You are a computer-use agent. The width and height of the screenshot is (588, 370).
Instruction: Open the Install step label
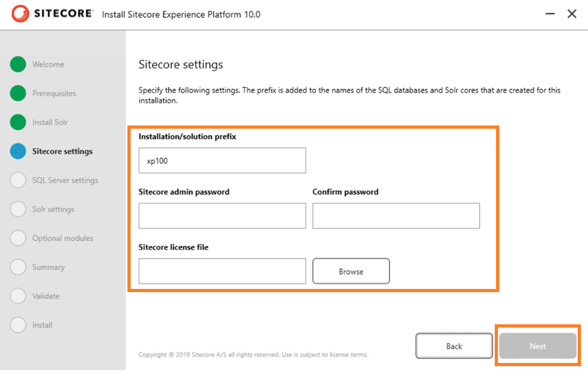[42, 325]
